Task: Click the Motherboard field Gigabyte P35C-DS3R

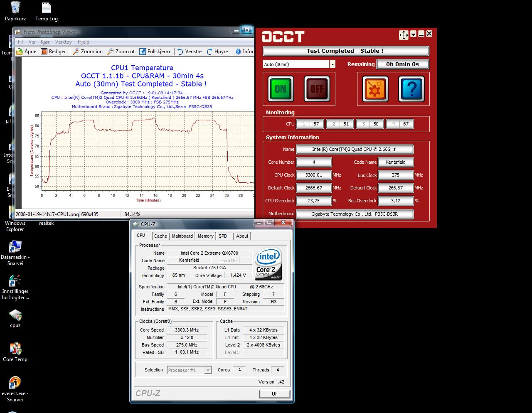Action: click(x=355, y=214)
